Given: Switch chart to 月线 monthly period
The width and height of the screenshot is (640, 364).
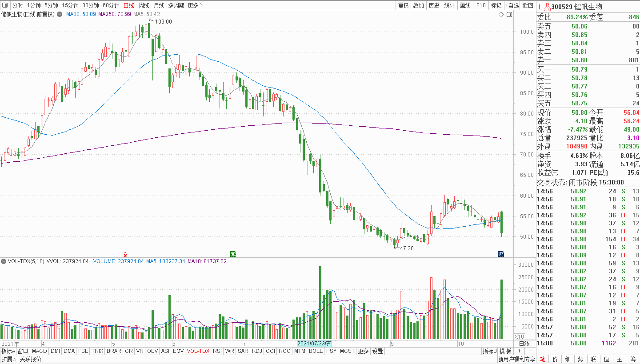Looking at the screenshot, I should 159,5.
